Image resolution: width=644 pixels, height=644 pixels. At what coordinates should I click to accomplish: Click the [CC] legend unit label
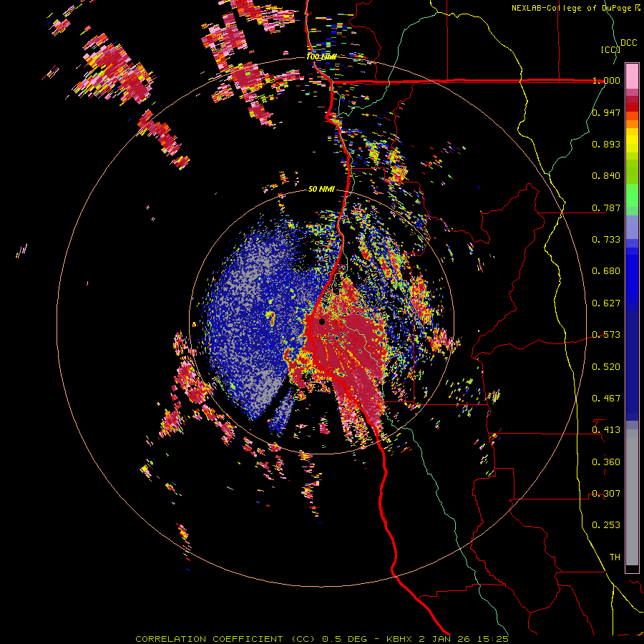610,49
